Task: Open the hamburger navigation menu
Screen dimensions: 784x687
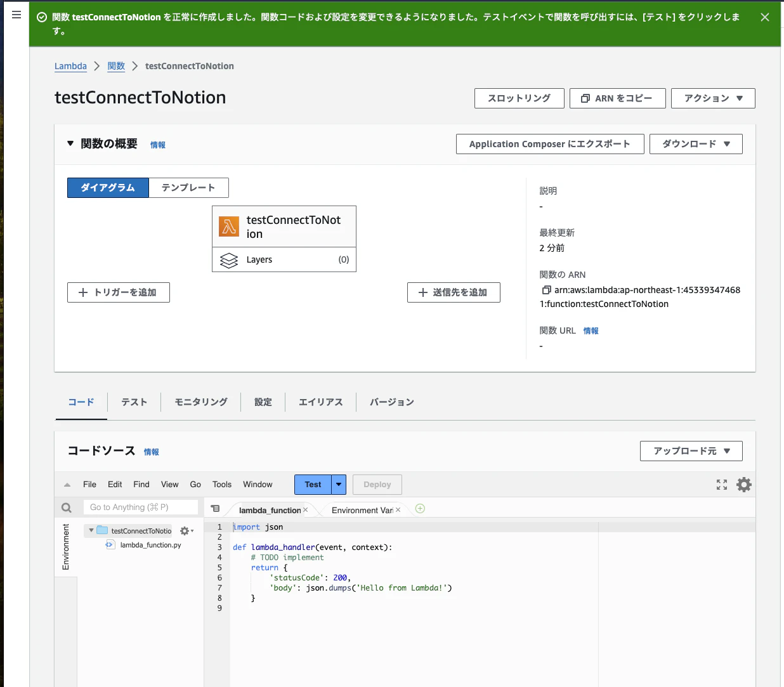Action: coord(16,15)
